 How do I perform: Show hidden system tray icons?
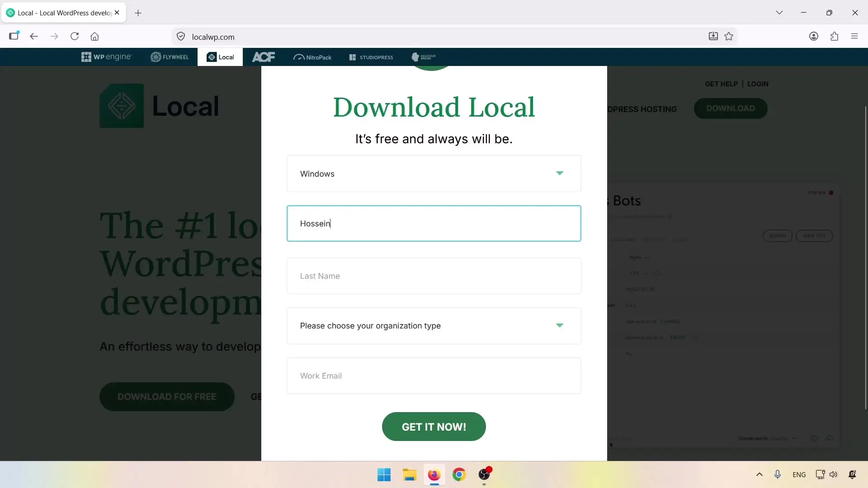click(759, 474)
